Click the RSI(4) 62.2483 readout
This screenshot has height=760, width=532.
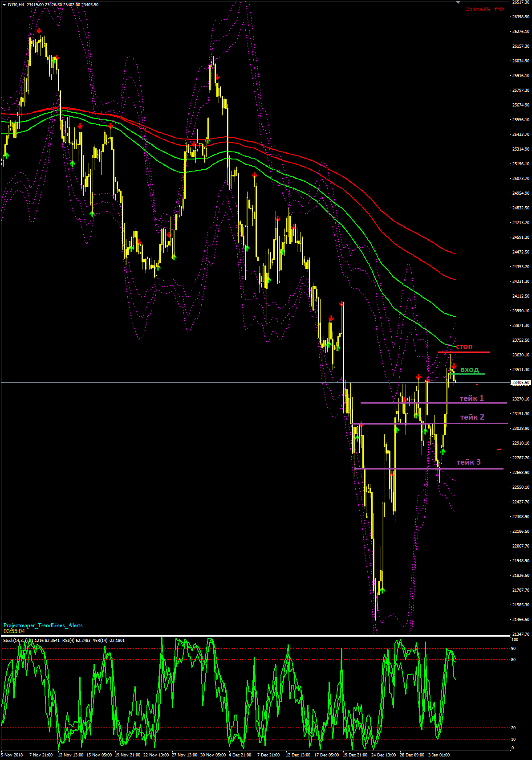(76, 641)
